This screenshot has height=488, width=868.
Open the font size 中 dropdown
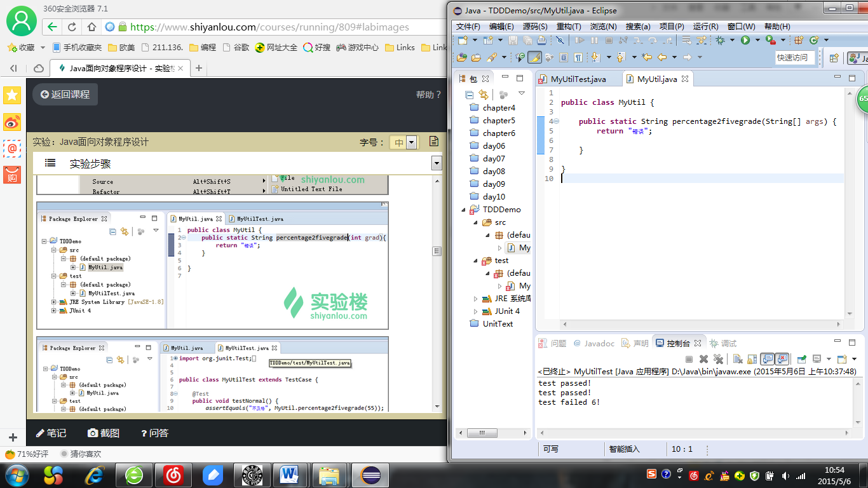(411, 142)
